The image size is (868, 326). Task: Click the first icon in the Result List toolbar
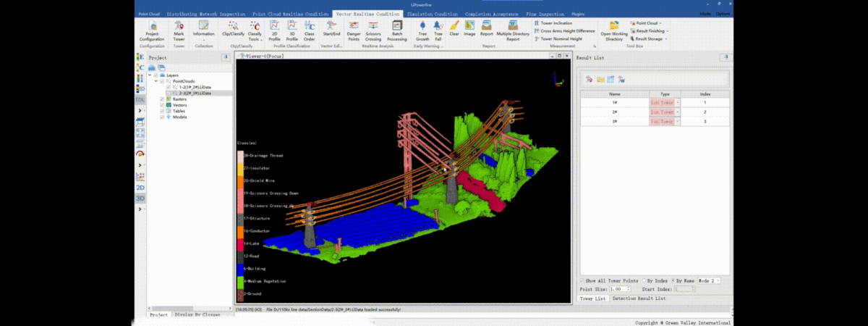pos(590,79)
